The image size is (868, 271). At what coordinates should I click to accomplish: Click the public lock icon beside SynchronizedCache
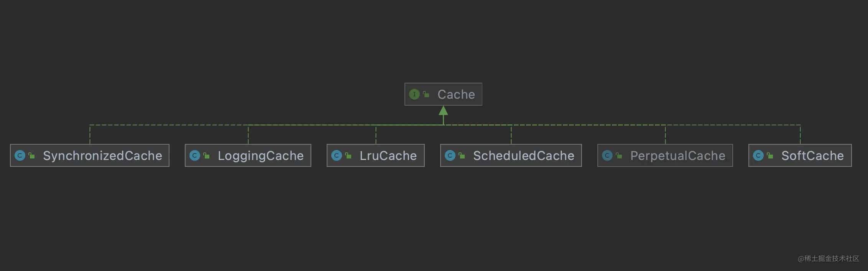click(32, 155)
